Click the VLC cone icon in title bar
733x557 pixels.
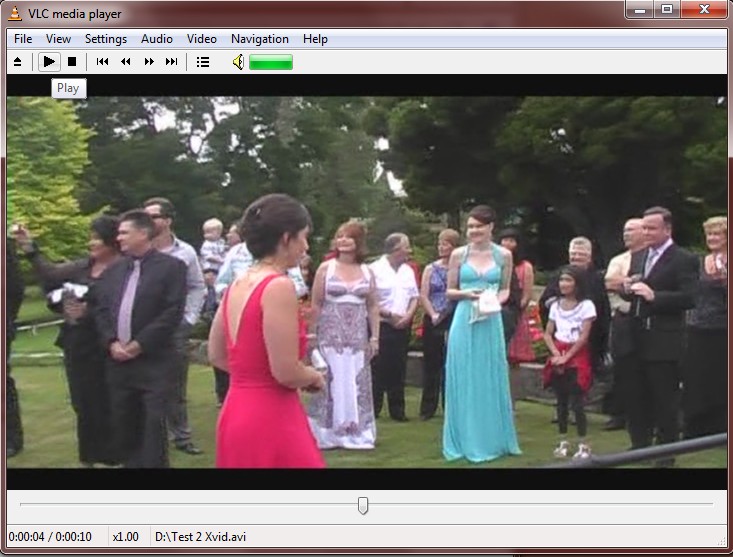click(14, 13)
